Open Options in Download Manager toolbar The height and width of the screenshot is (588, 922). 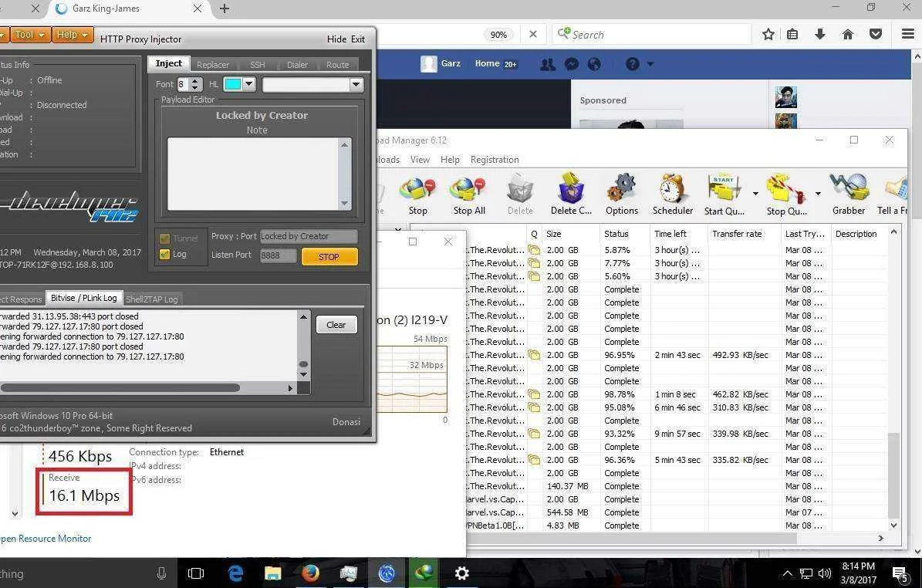(x=622, y=195)
